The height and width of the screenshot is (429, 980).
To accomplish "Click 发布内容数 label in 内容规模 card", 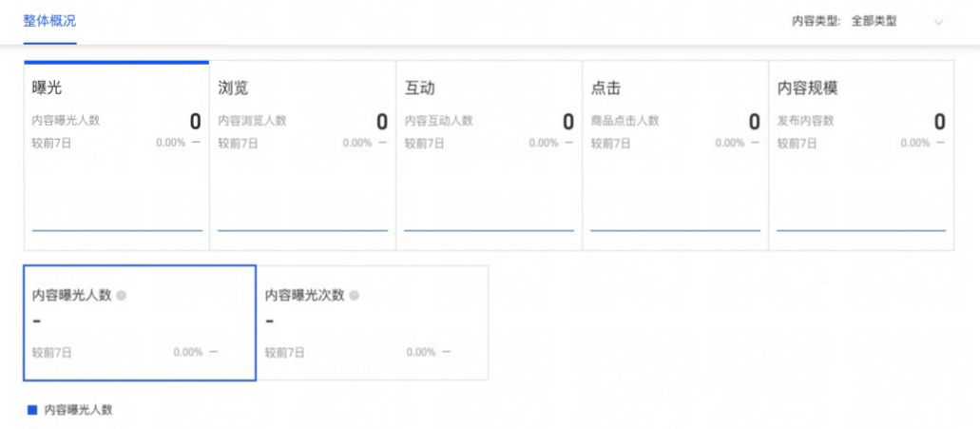I will [x=805, y=121].
